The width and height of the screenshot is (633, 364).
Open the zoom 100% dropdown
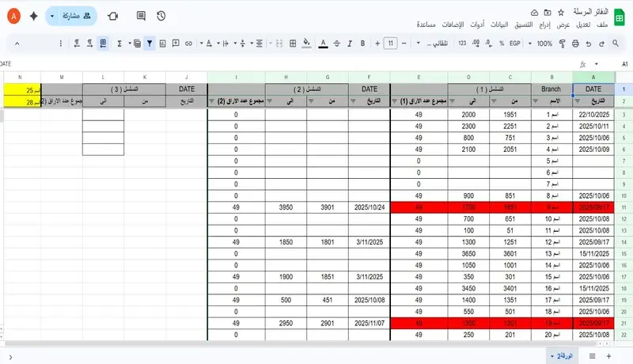coord(541,44)
